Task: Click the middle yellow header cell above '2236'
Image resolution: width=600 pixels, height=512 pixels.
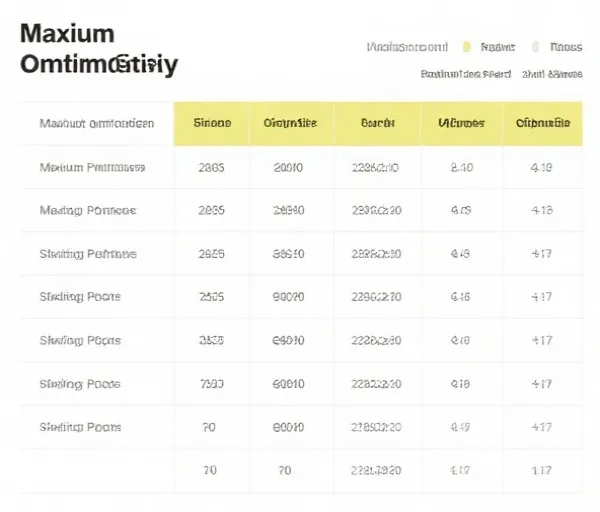Action: 378,124
